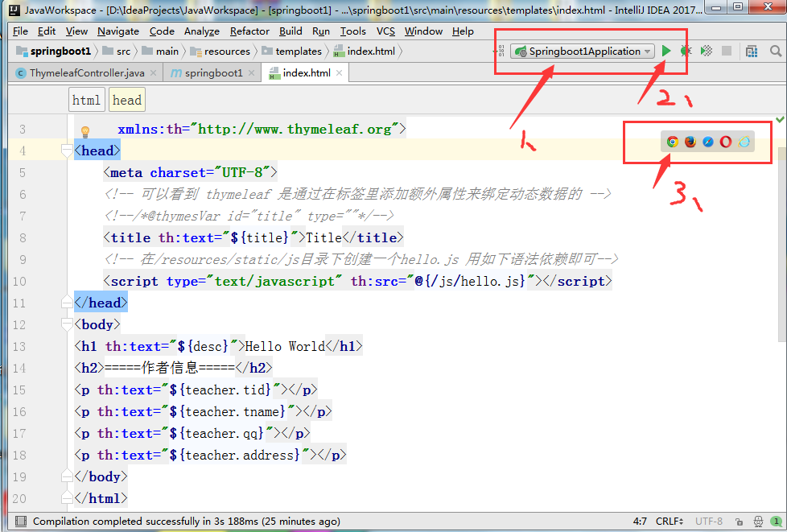Viewport: 787px width, 532px height.
Task: Click springboot1 in navigation breadcrumb
Action: (x=56, y=52)
